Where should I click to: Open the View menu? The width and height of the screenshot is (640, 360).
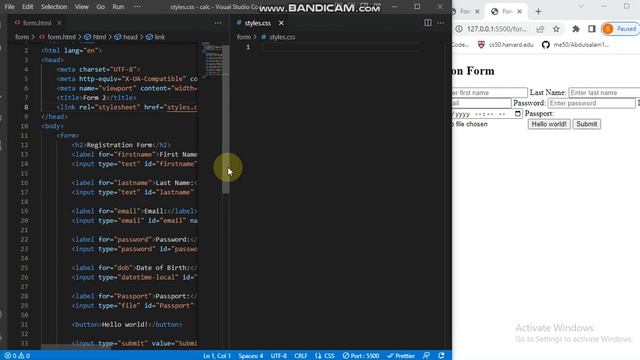(x=82, y=7)
